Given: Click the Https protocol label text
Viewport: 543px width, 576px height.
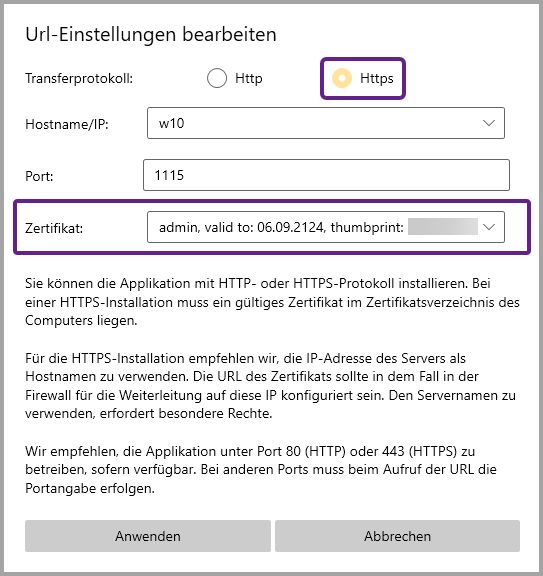Looking at the screenshot, I should point(377,78).
